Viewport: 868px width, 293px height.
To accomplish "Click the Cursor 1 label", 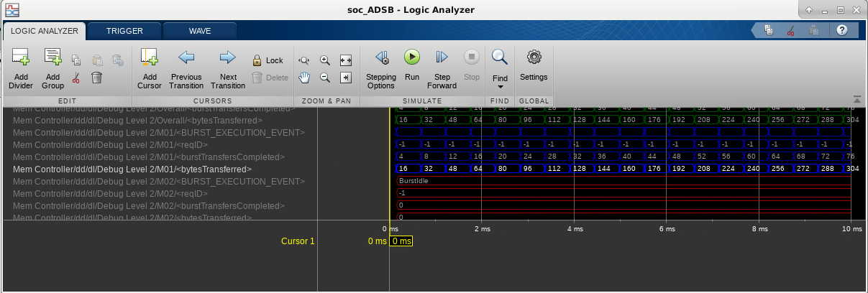I will pos(298,241).
